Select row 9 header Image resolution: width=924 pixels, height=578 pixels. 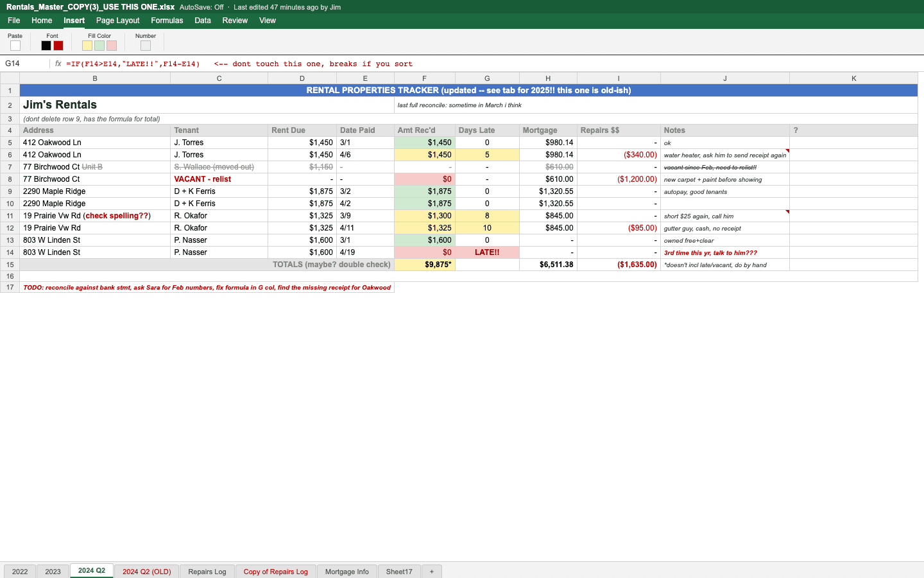10,191
